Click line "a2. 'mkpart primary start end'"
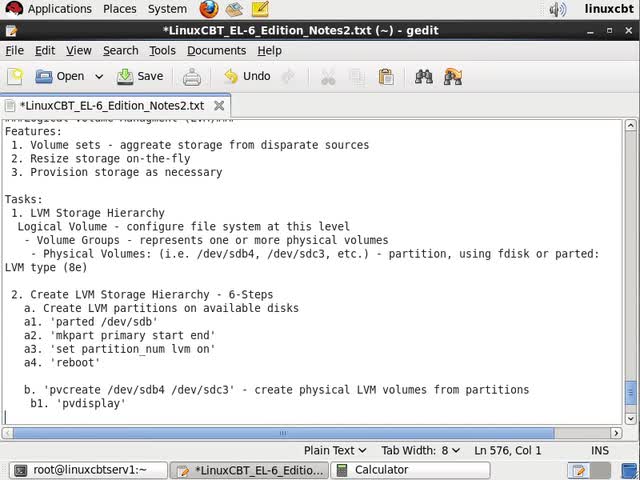 click(120, 336)
